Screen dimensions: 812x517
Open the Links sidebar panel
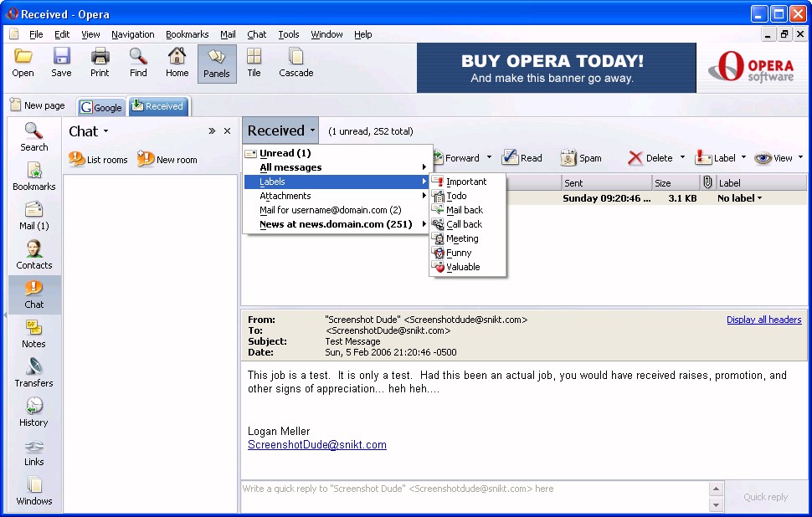click(33, 452)
